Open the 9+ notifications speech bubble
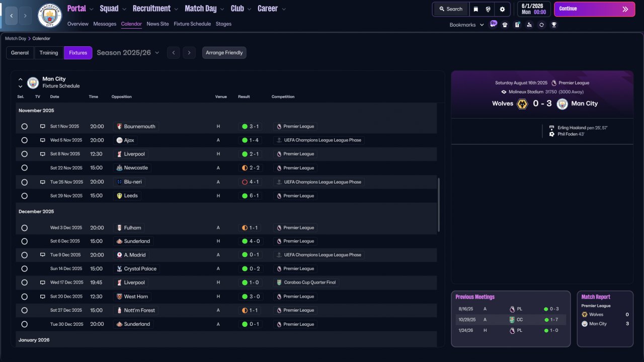This screenshot has height=362, width=644. pyautogui.click(x=493, y=24)
